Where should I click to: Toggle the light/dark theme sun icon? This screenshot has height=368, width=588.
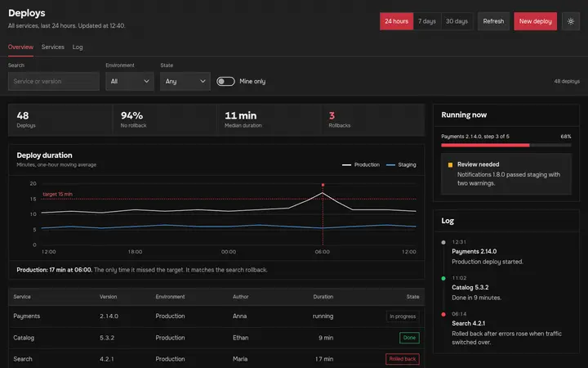pos(570,21)
